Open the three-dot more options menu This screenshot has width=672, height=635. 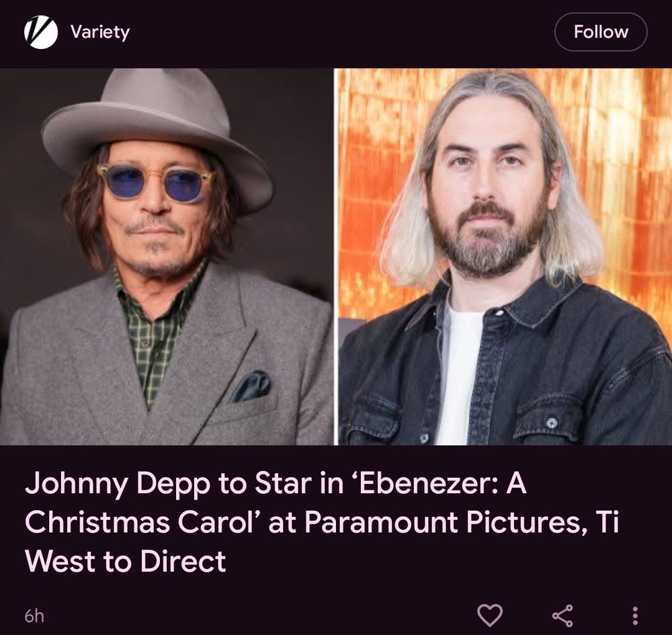click(635, 616)
